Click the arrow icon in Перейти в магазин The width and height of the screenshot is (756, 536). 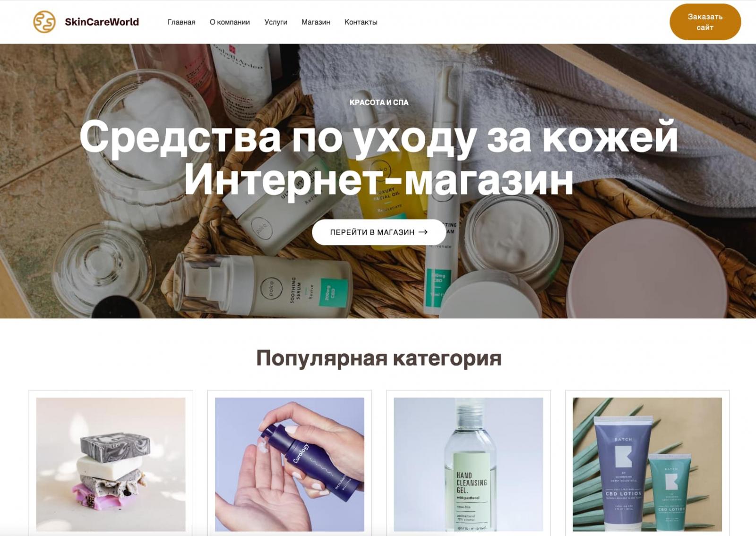pyautogui.click(x=423, y=232)
